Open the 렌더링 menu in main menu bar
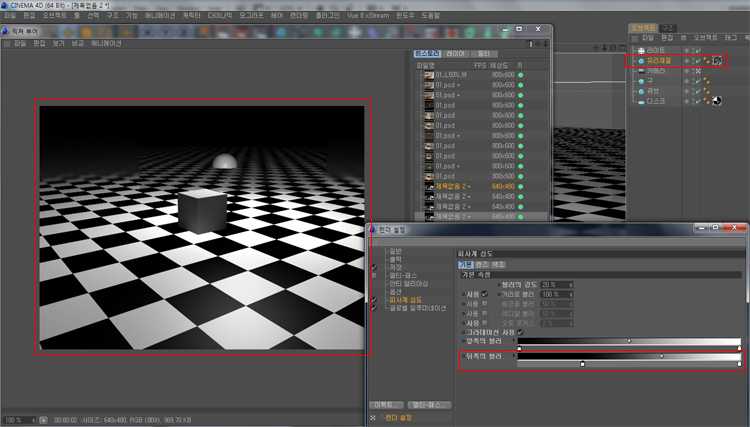750x427 pixels. 299,15
